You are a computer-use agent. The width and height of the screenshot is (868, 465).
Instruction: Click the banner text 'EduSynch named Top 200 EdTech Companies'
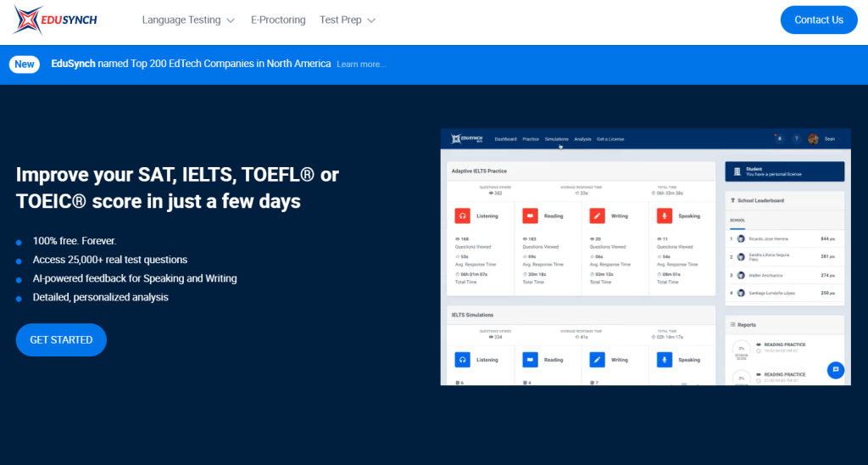191,64
